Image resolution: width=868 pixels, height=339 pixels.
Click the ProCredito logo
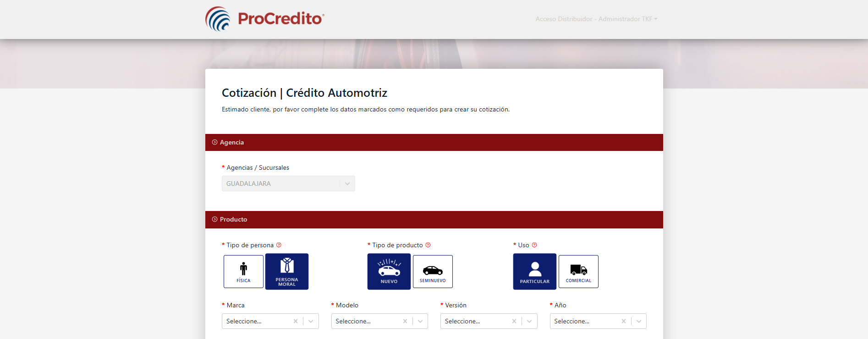[x=264, y=19]
